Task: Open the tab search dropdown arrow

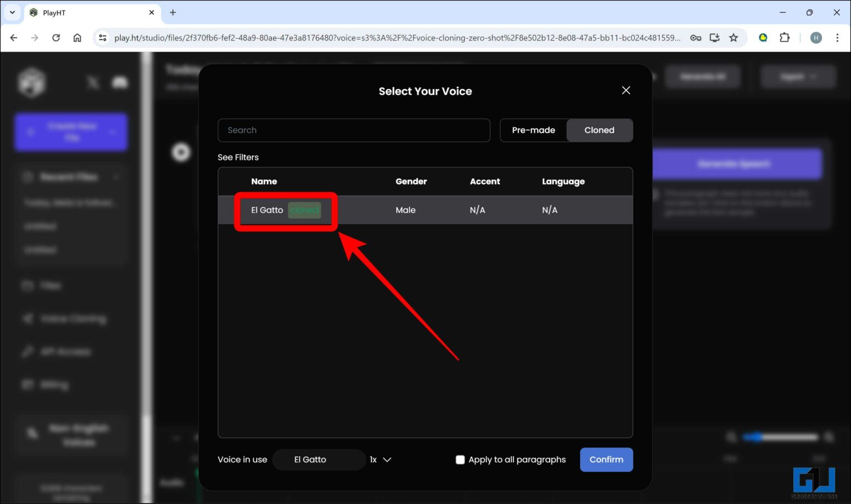Action: 12,12
